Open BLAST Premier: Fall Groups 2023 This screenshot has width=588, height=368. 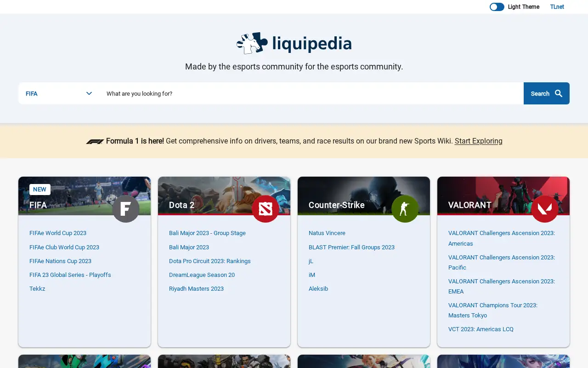pyautogui.click(x=351, y=247)
